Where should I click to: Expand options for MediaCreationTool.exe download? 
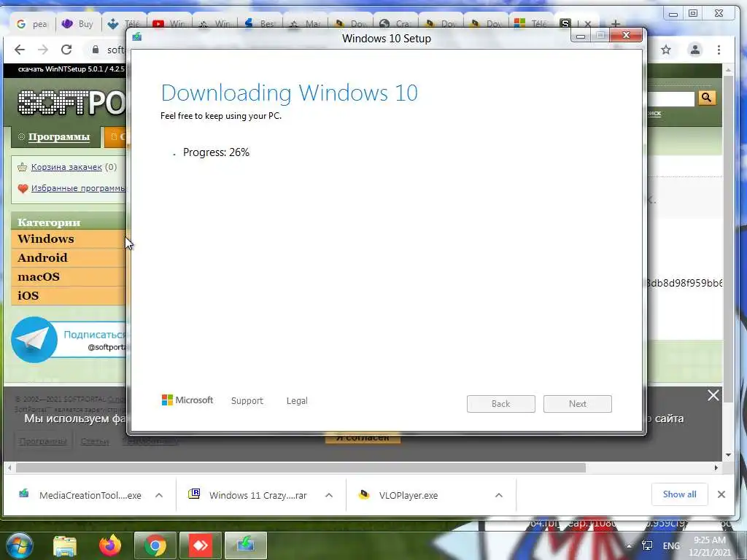[159, 495]
